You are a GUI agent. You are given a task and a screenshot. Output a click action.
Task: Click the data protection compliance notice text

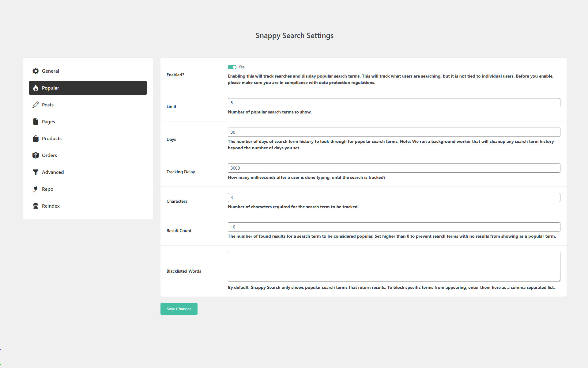pyautogui.click(x=391, y=79)
